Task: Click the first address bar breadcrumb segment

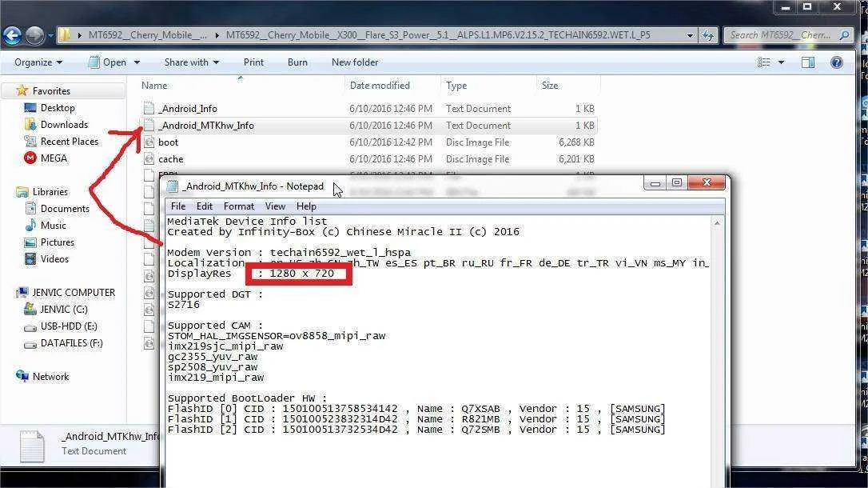Action: pos(148,35)
